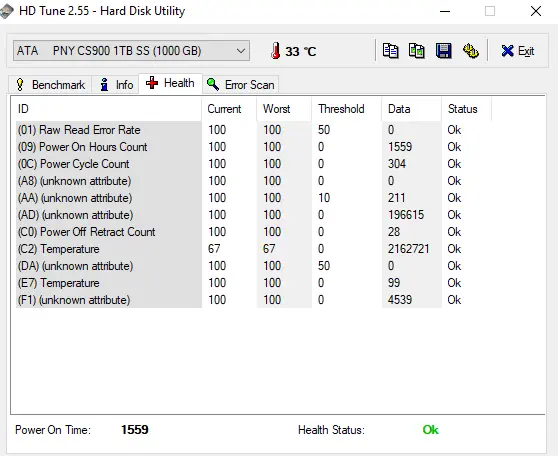Select the (A8) unknown attribute row
Screen dimensions: 558x456
pyautogui.click(x=253, y=181)
